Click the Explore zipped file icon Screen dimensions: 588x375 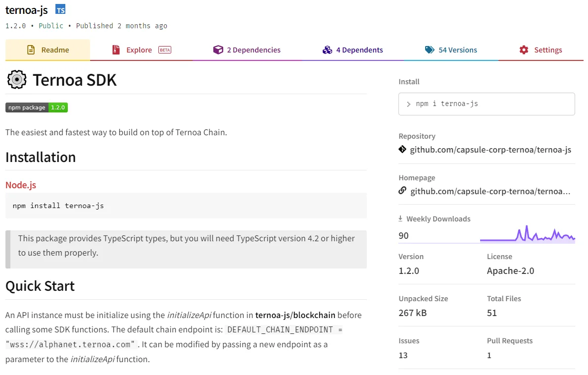tap(116, 50)
